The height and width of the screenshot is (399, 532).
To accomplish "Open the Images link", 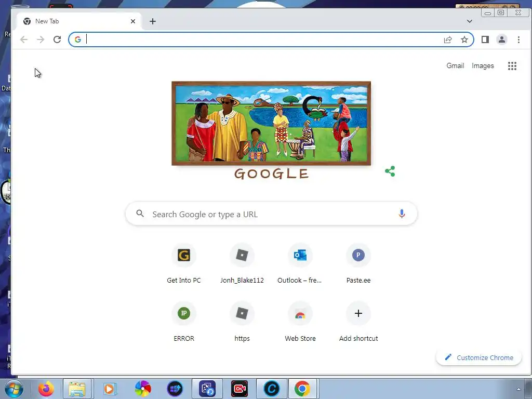I will (x=483, y=66).
